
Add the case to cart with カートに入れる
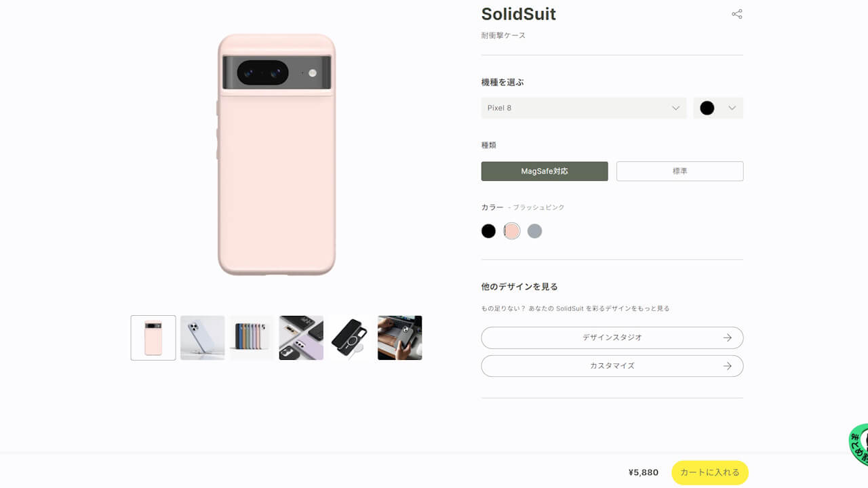tap(709, 472)
